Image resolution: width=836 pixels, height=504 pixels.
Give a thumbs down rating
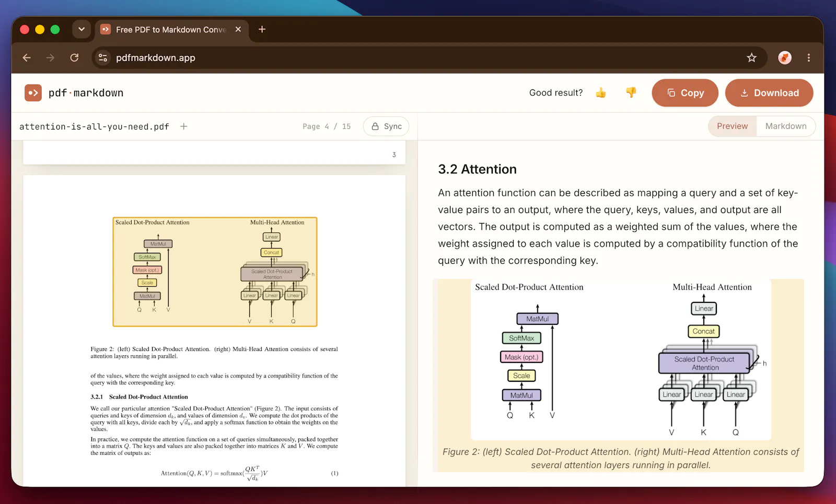[x=631, y=92]
